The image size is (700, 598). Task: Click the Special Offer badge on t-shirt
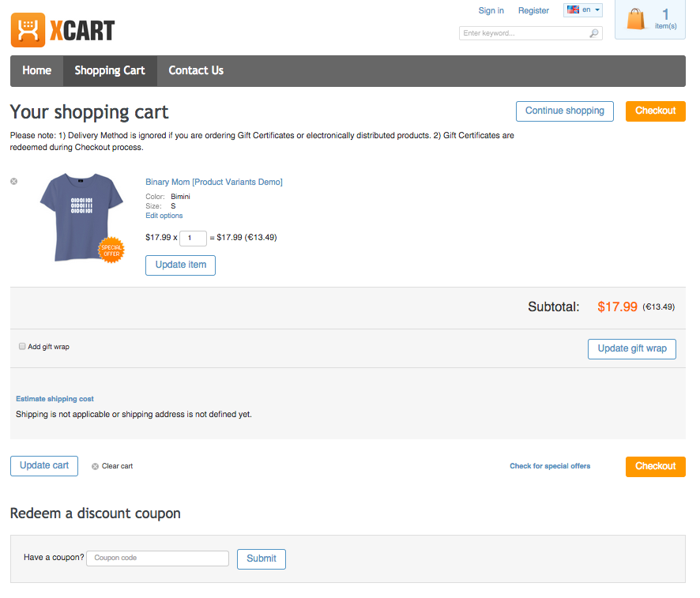click(111, 250)
